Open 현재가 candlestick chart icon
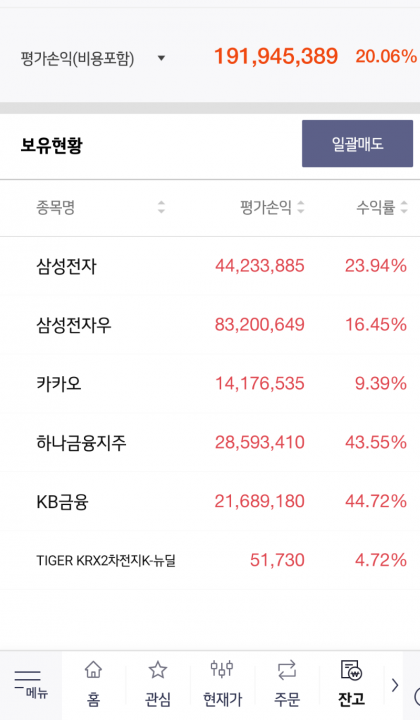420x720 pixels. [x=222, y=669]
